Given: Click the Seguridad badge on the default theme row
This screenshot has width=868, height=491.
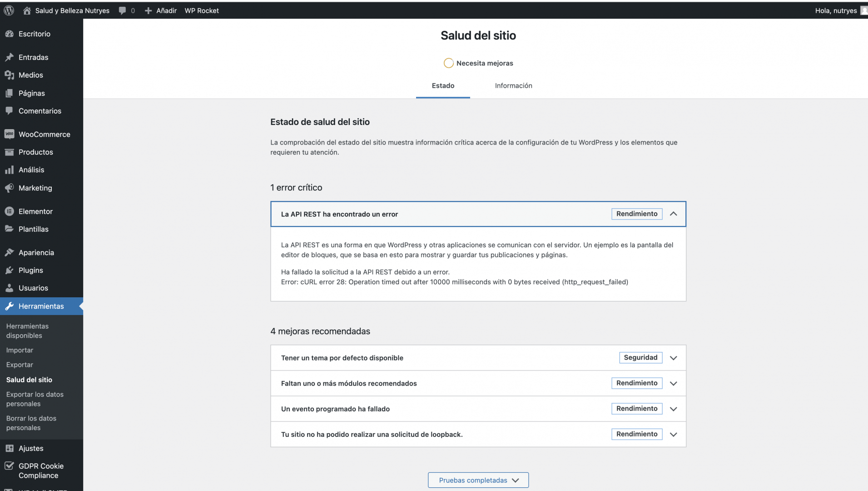Looking at the screenshot, I should 640,357.
